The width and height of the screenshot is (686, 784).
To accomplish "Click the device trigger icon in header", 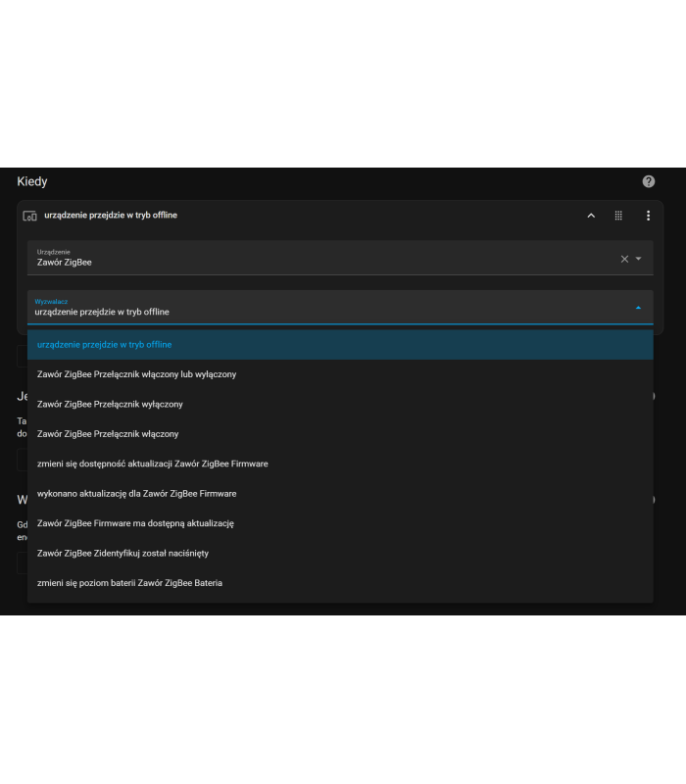I will [29, 216].
